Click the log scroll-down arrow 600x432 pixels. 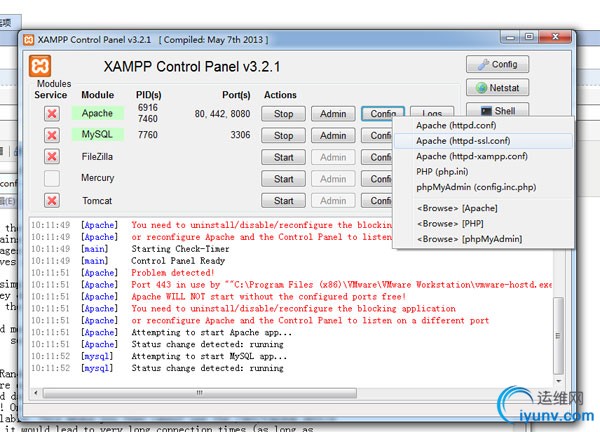pyautogui.click(x=559, y=381)
